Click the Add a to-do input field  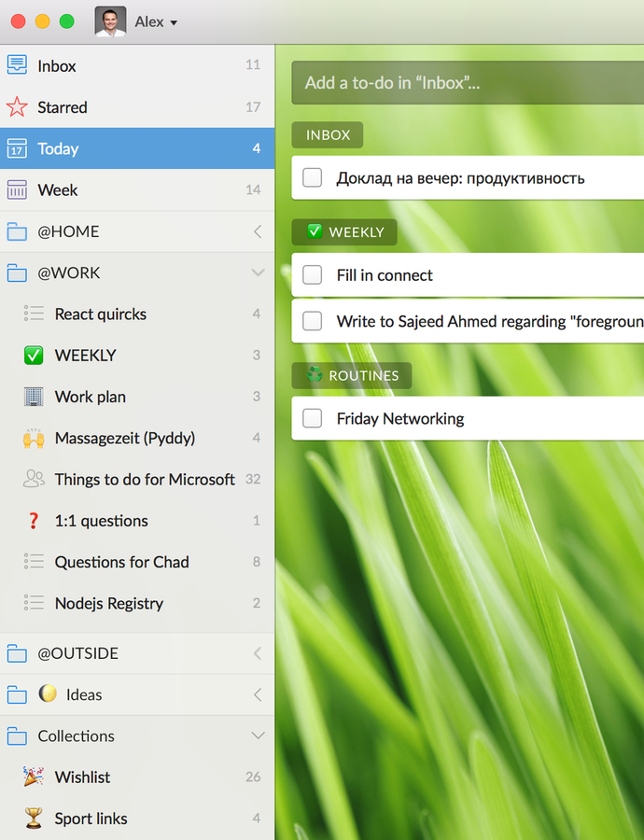[468, 82]
